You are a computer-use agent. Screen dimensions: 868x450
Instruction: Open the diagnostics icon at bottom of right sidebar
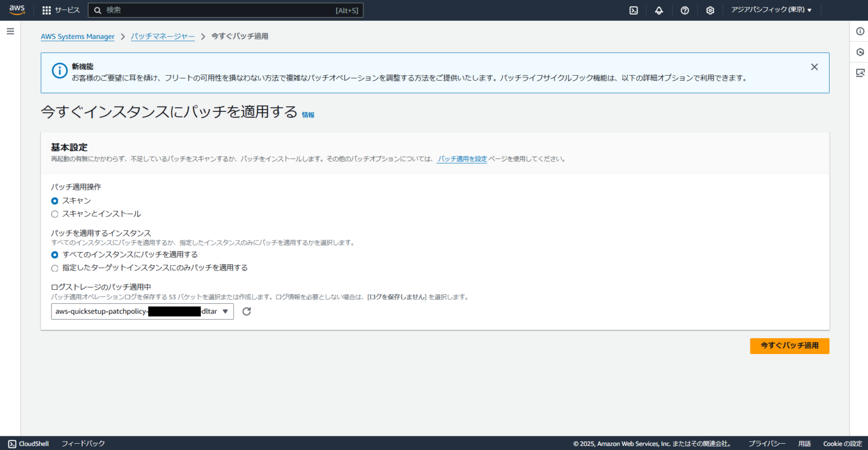[859, 72]
